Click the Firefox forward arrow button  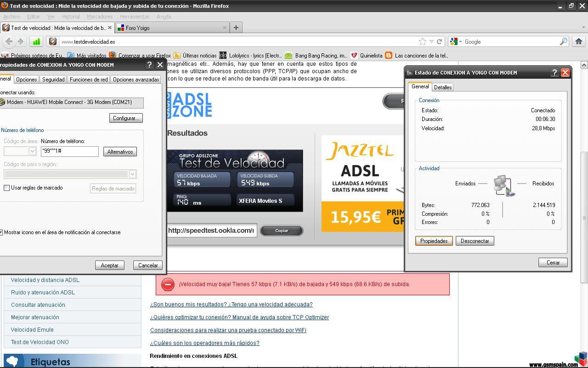[x=20, y=41]
